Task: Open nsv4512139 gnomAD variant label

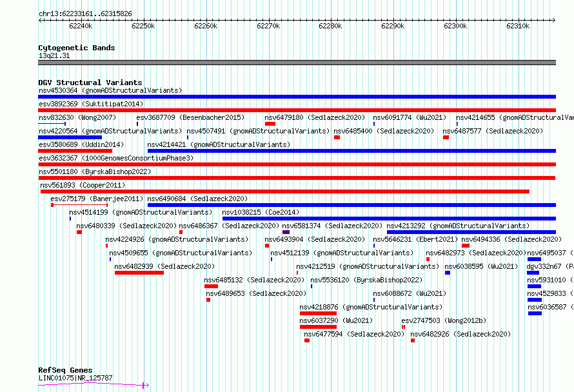Action: pyautogui.click(x=342, y=253)
